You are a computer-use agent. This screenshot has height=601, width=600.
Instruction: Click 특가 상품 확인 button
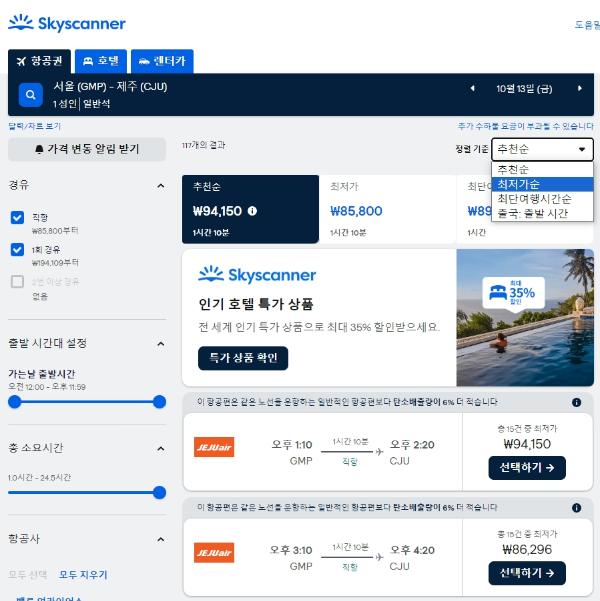tap(243, 358)
